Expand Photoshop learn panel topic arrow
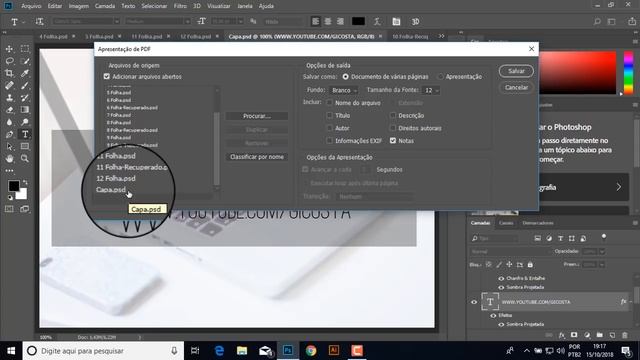 click(x=619, y=187)
